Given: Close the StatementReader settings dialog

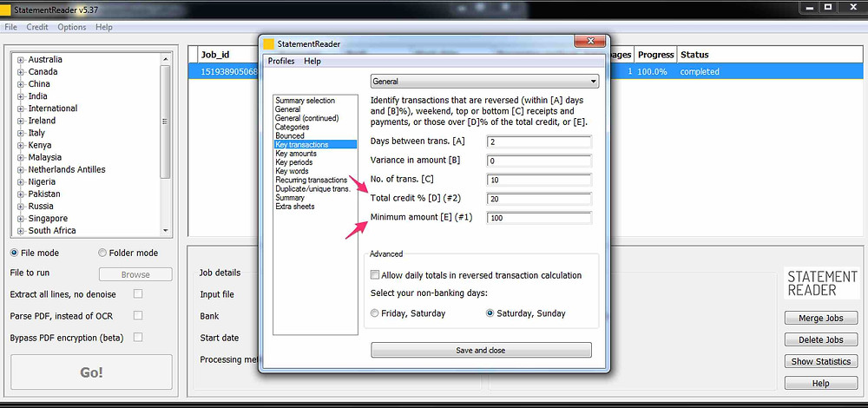Looking at the screenshot, I should [589, 42].
